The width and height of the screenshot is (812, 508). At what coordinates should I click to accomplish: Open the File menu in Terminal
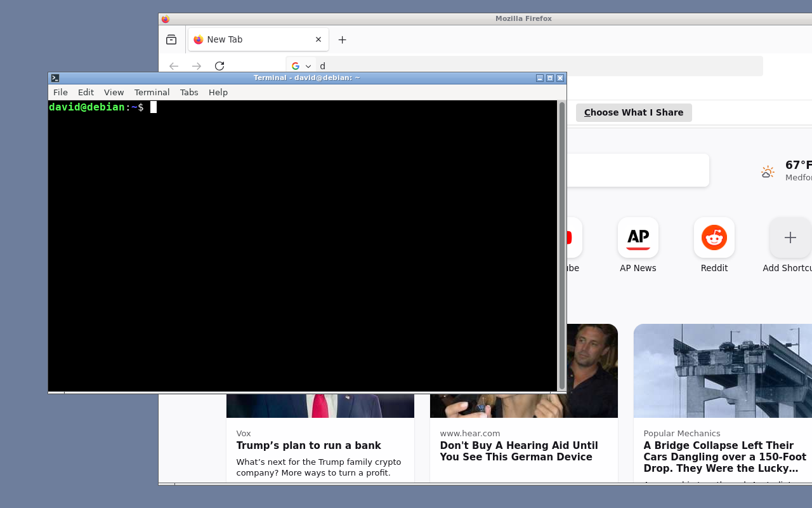click(60, 92)
